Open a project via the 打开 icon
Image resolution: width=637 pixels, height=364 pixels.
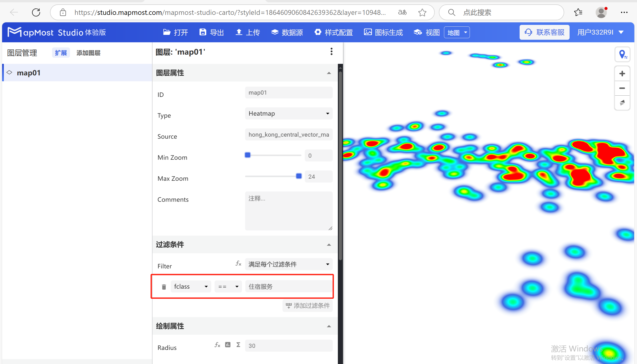point(175,32)
